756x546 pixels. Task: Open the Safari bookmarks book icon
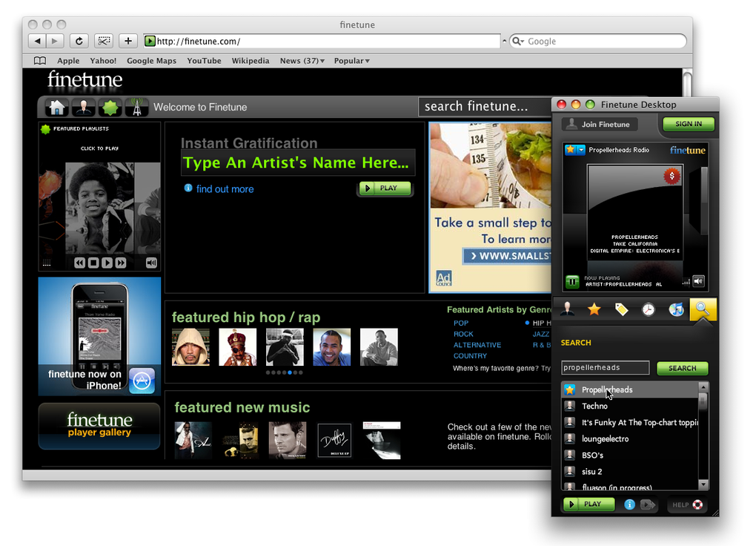(x=40, y=61)
